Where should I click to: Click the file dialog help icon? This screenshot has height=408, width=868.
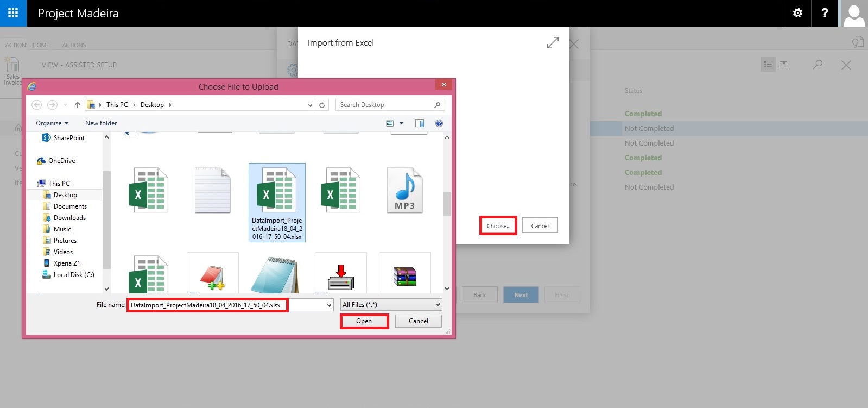[439, 123]
